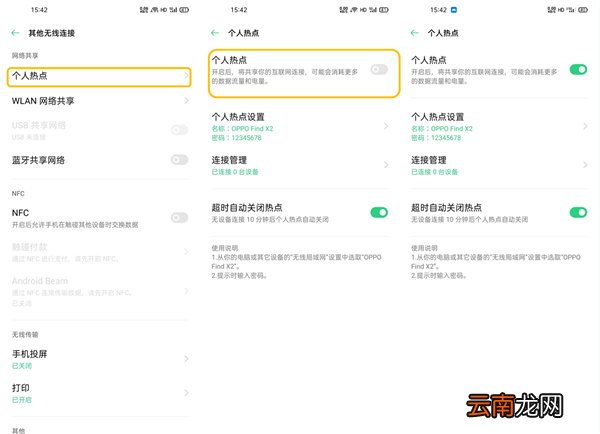Open 个人热点 row in 其他无线连接
Image resolution: width=600 pixels, height=434 pixels.
click(x=99, y=77)
